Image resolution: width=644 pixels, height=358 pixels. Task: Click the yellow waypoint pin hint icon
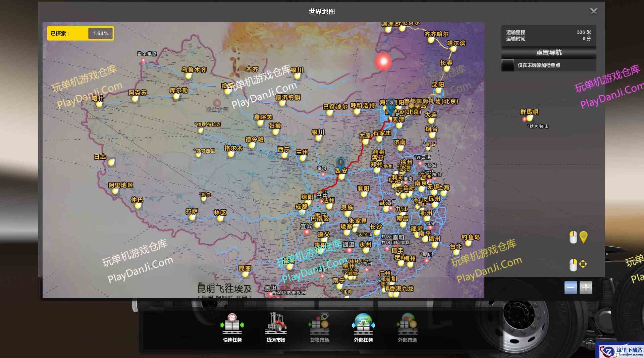click(583, 237)
